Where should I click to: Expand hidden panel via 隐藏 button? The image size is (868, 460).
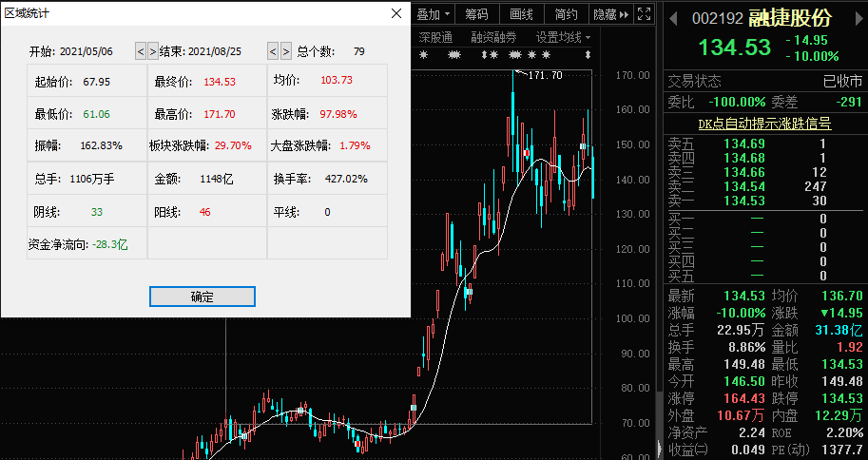click(611, 14)
